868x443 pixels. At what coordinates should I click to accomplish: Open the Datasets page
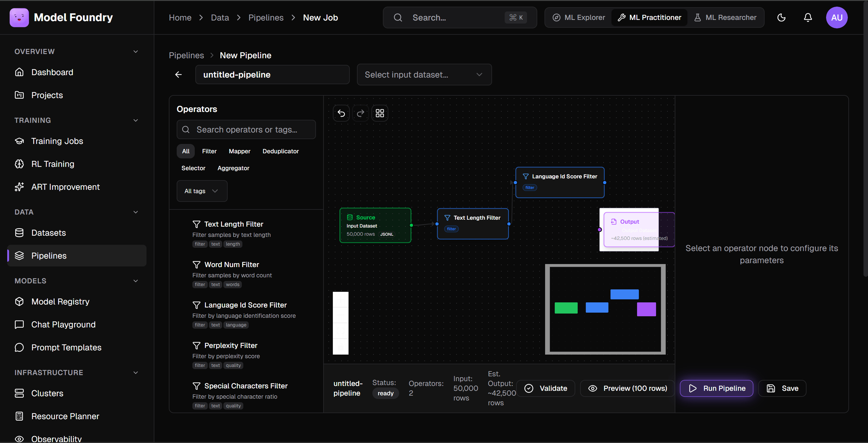click(x=77, y=233)
